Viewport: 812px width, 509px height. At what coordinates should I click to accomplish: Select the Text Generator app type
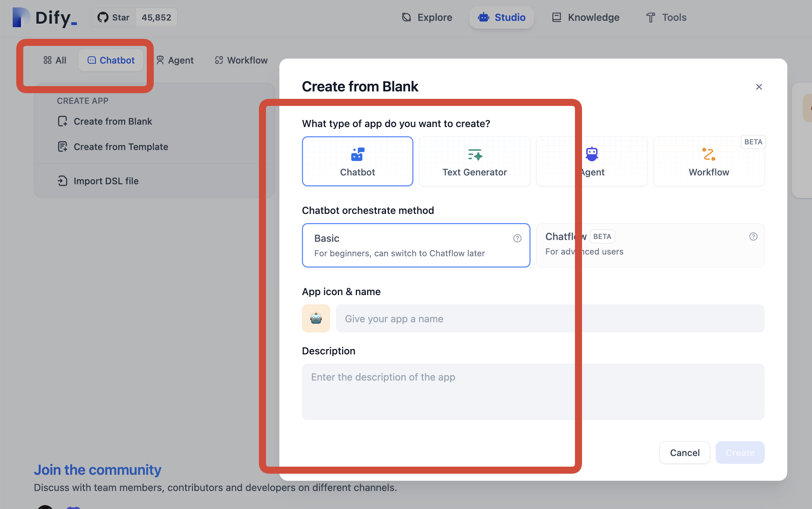(474, 161)
